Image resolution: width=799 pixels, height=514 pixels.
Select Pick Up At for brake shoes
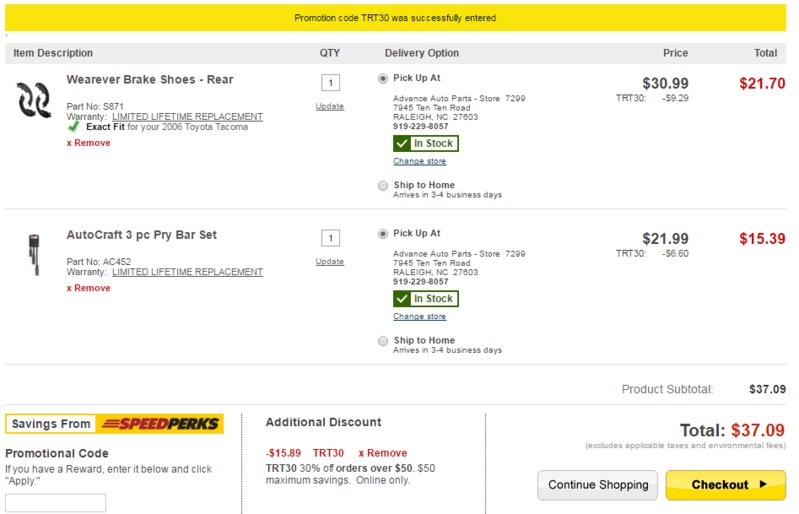click(383, 78)
